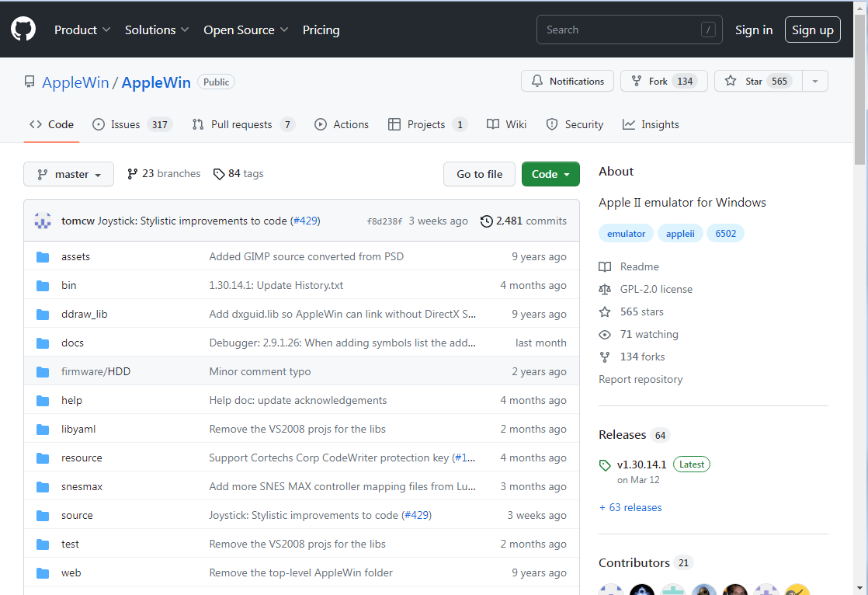Open the Open Source dropdown

click(x=246, y=30)
